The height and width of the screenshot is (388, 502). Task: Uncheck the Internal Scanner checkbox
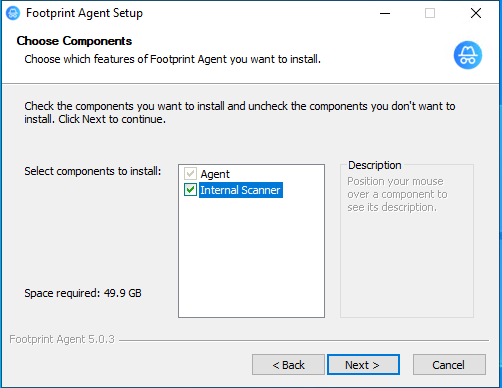[190, 190]
